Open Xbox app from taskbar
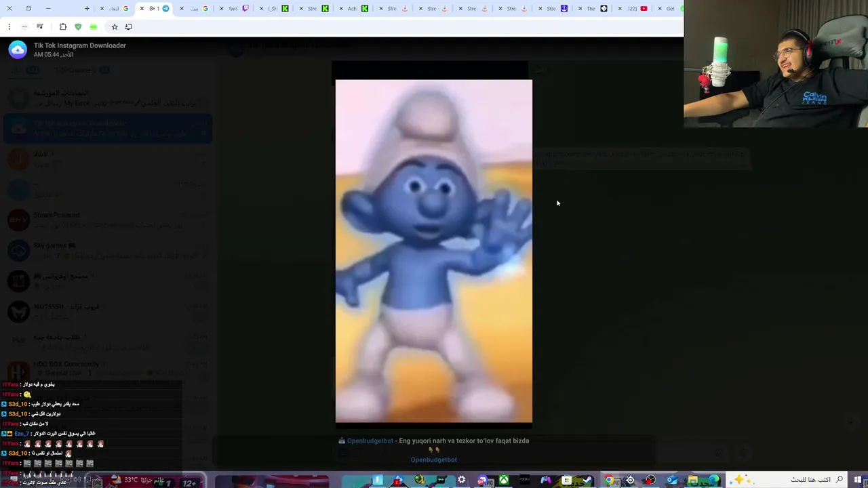This screenshot has width=868, height=488. 504,480
